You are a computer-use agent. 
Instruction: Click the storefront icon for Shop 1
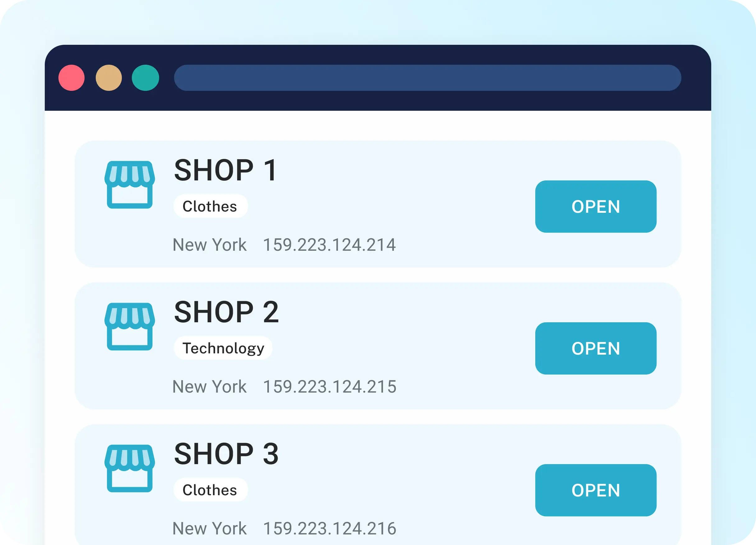130,185
